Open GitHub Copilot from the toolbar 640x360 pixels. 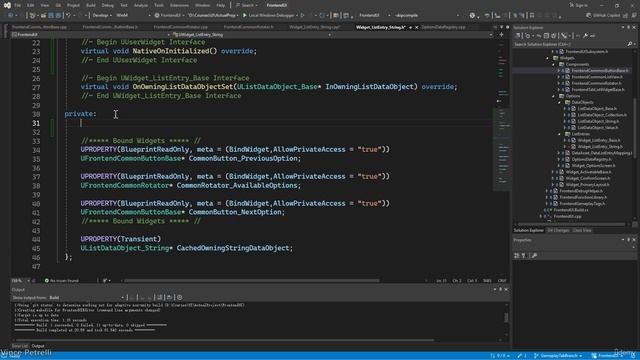(x=602, y=15)
